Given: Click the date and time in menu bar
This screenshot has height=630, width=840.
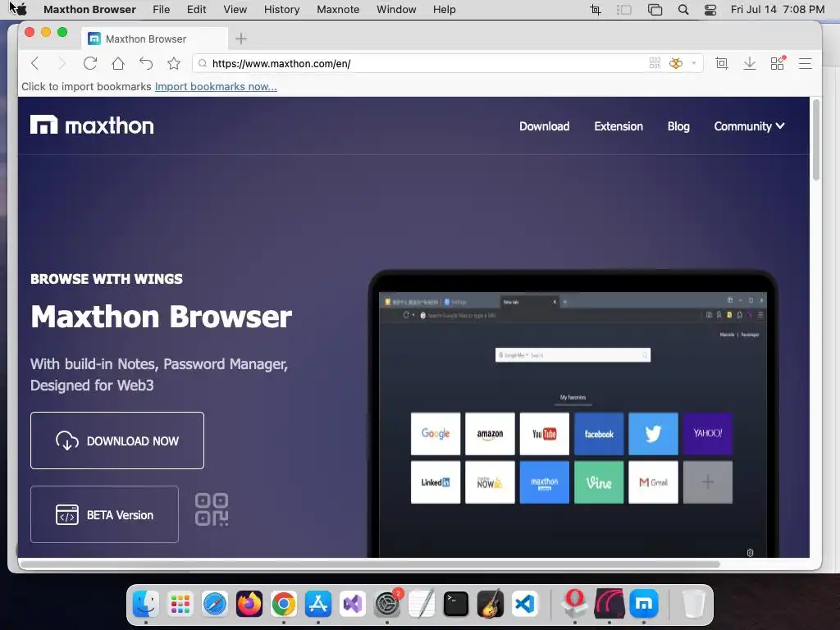Looking at the screenshot, I should point(778,10).
